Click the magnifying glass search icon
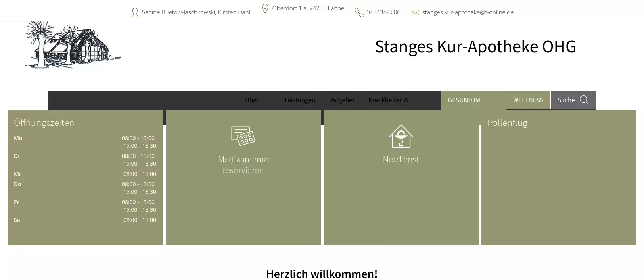Screen dimensions: 644x278 [x=584, y=100]
